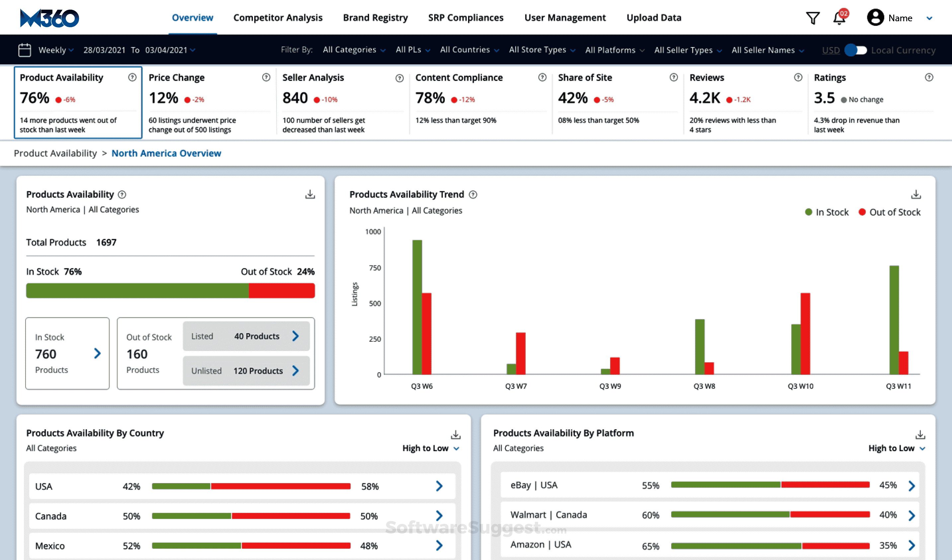Screen dimensions: 952x560
Task: Open the notifications bell with 02 badge
Action: tap(839, 17)
